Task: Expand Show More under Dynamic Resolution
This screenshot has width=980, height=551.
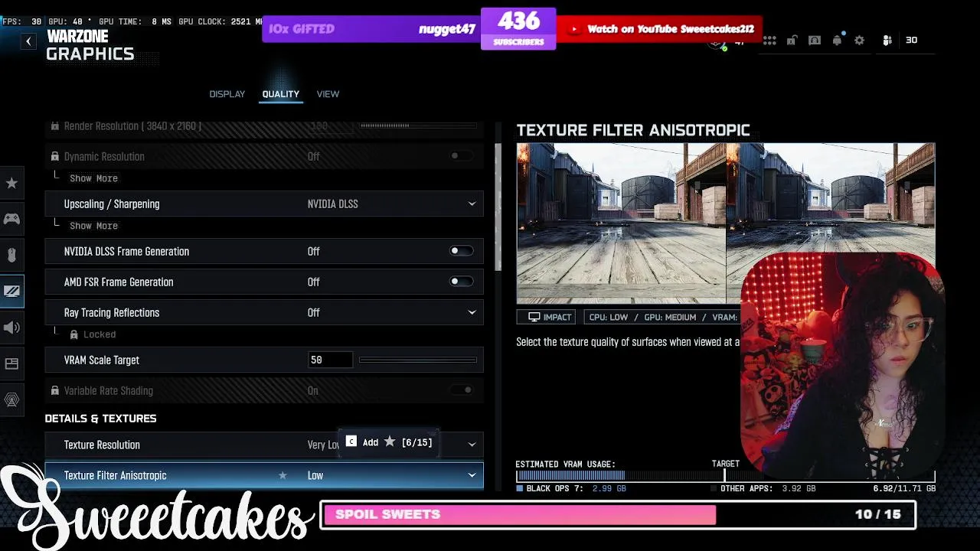Action: [x=93, y=178]
